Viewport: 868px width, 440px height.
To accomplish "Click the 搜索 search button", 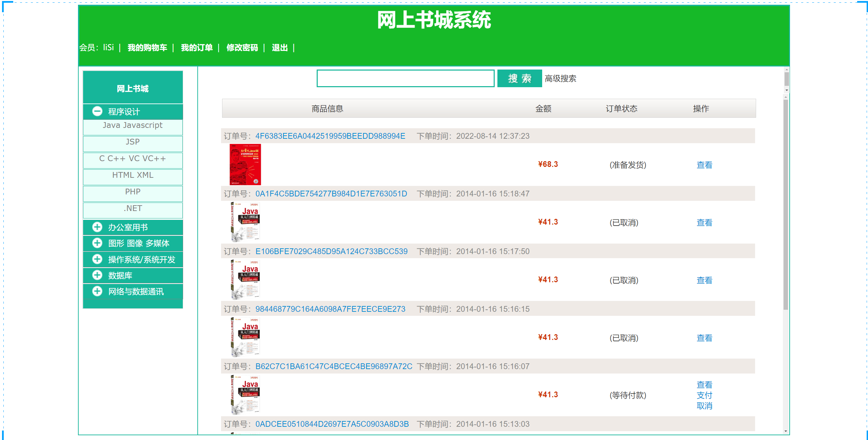I will coord(519,78).
